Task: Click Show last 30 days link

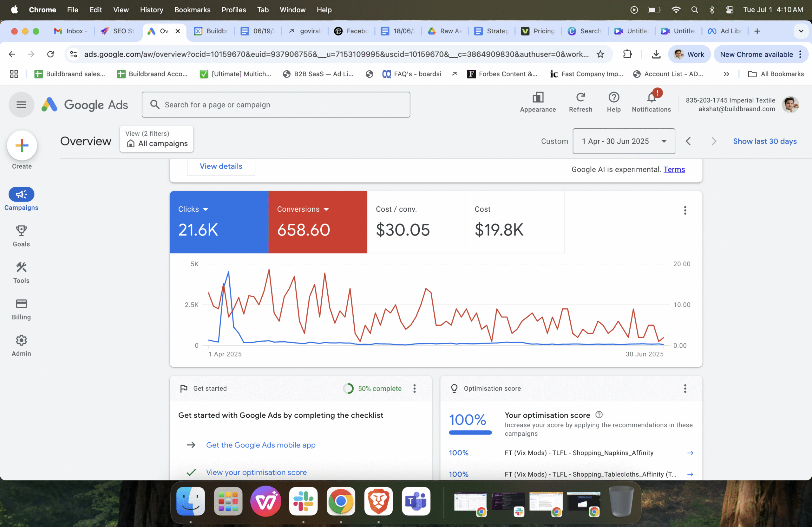Action: pos(764,141)
